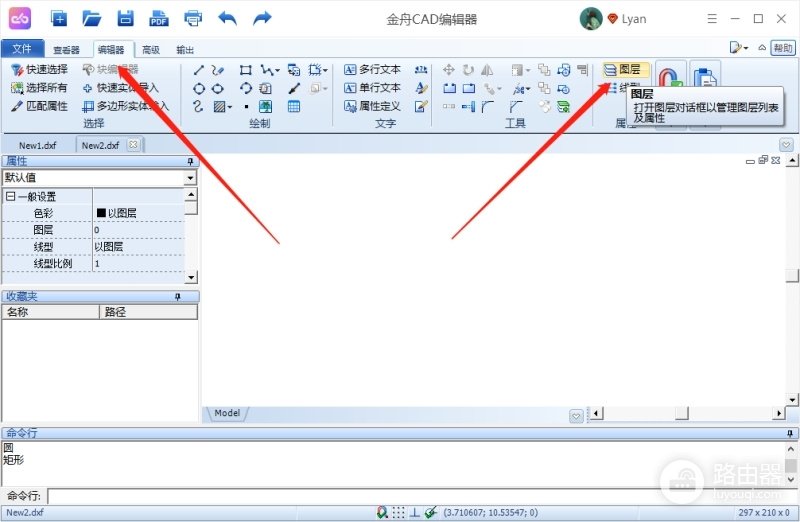
Task: Click the black 色彩 color swatch
Action: (x=101, y=213)
